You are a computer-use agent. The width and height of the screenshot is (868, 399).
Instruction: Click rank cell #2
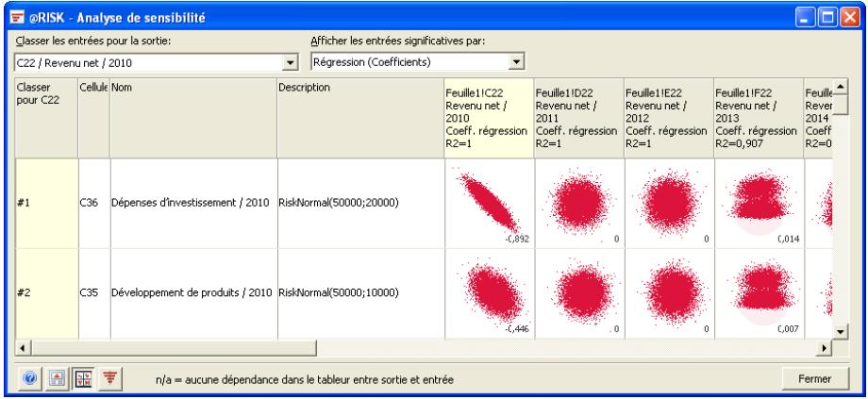tap(46, 293)
